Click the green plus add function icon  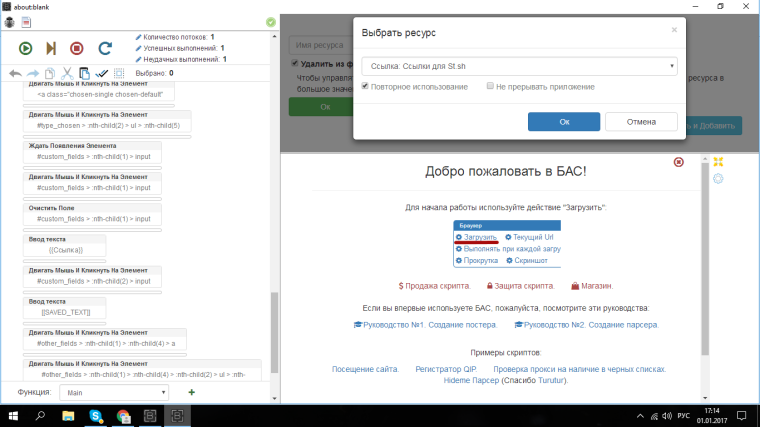coord(191,393)
